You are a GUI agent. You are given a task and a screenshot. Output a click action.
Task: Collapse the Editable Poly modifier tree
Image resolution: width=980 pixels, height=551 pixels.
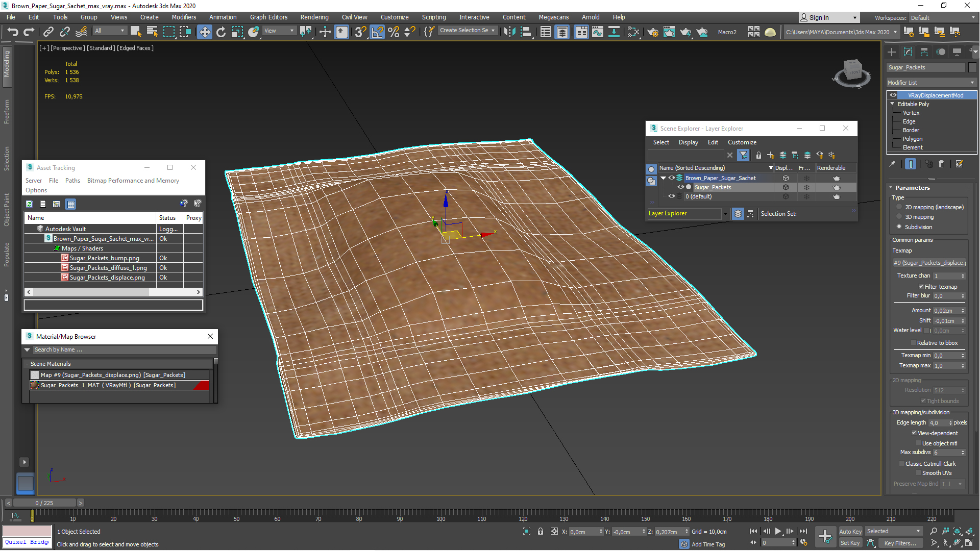click(x=893, y=104)
